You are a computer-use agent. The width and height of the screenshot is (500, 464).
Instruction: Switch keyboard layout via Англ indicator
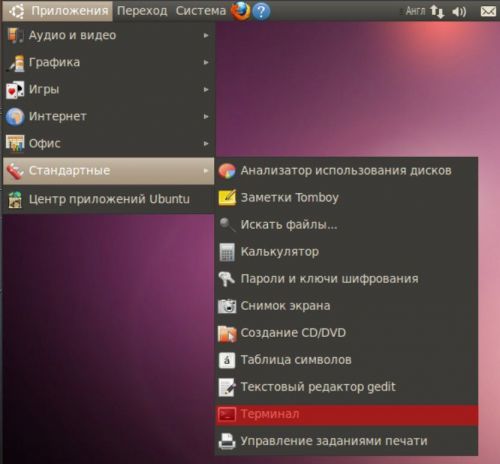click(415, 11)
